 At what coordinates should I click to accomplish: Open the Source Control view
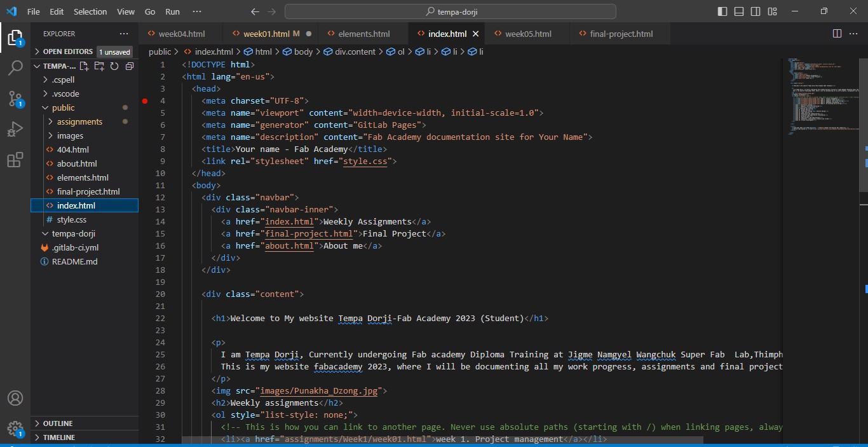[x=15, y=99]
